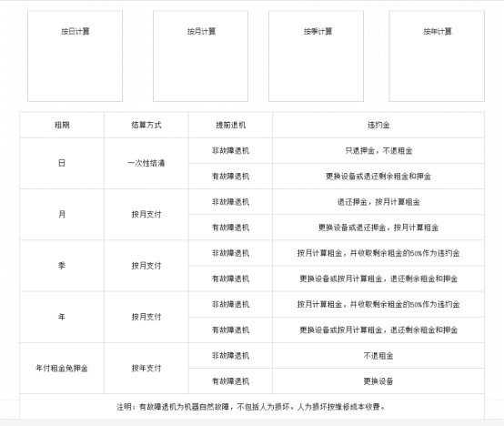The height and width of the screenshot is (426, 504).
Task: Click 非故障退机 beside 退还押金，按月计算租金
Action: point(230,202)
